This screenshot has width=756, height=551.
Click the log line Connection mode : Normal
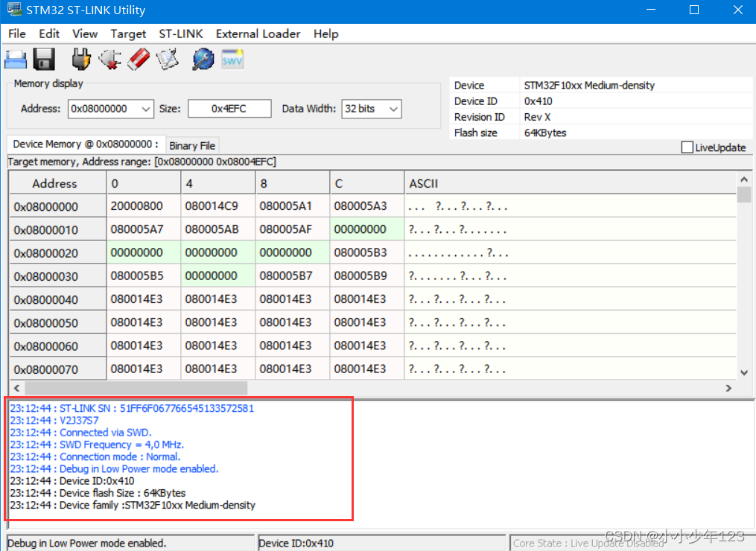coord(95,456)
